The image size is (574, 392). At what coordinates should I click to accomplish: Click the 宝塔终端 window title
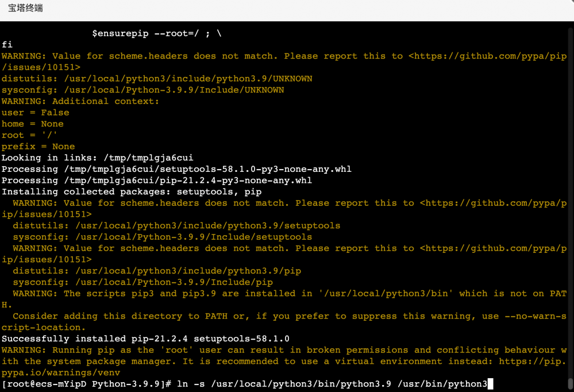(x=26, y=9)
